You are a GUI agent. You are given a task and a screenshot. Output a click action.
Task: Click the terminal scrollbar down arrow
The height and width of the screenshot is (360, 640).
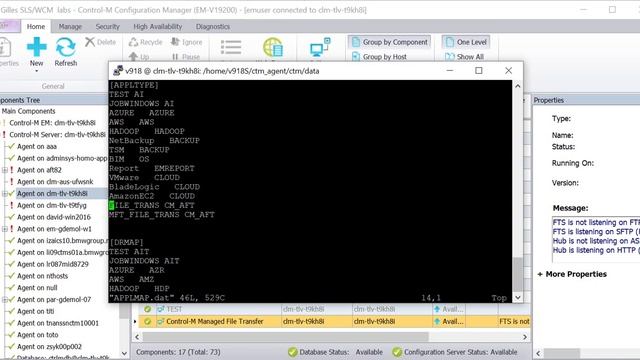tap(518, 298)
